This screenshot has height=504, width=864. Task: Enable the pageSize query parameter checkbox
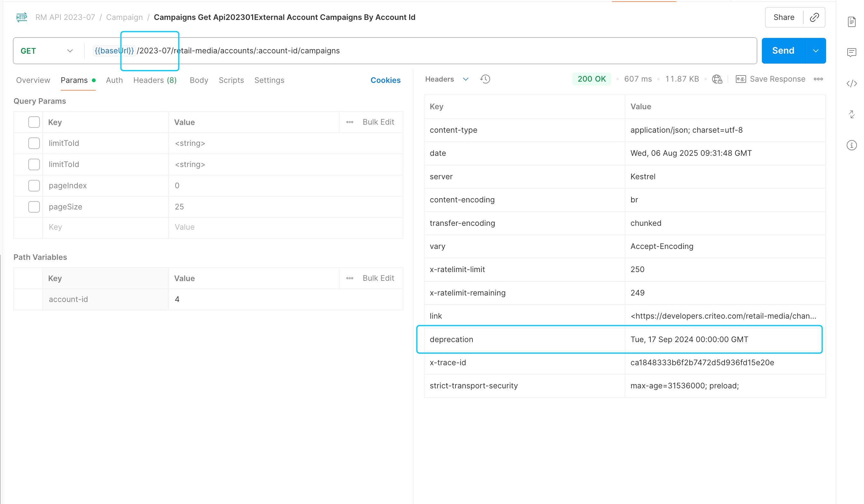pos(34,207)
